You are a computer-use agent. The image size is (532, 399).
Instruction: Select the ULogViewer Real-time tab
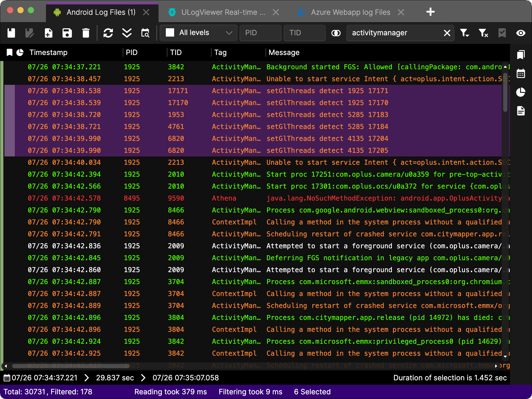pyautogui.click(x=223, y=12)
